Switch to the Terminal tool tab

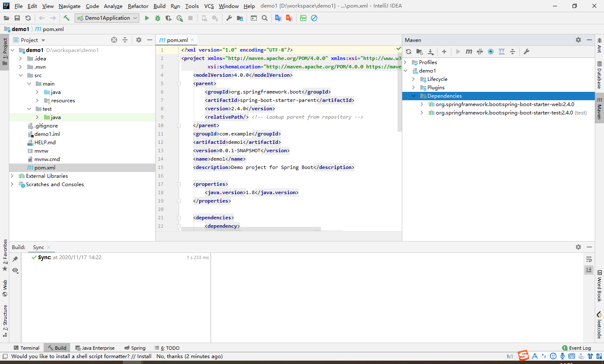click(26, 348)
